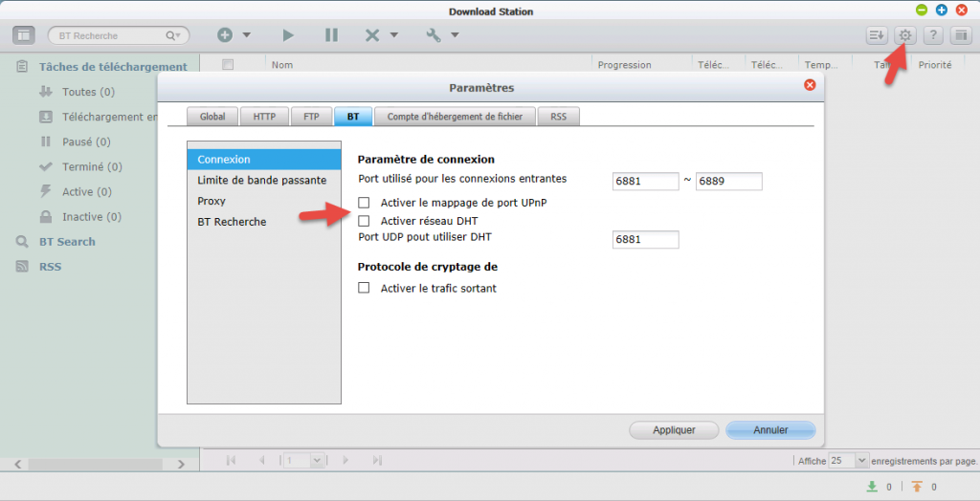Open the delete (X) dropdown arrow

pyautogui.click(x=393, y=35)
